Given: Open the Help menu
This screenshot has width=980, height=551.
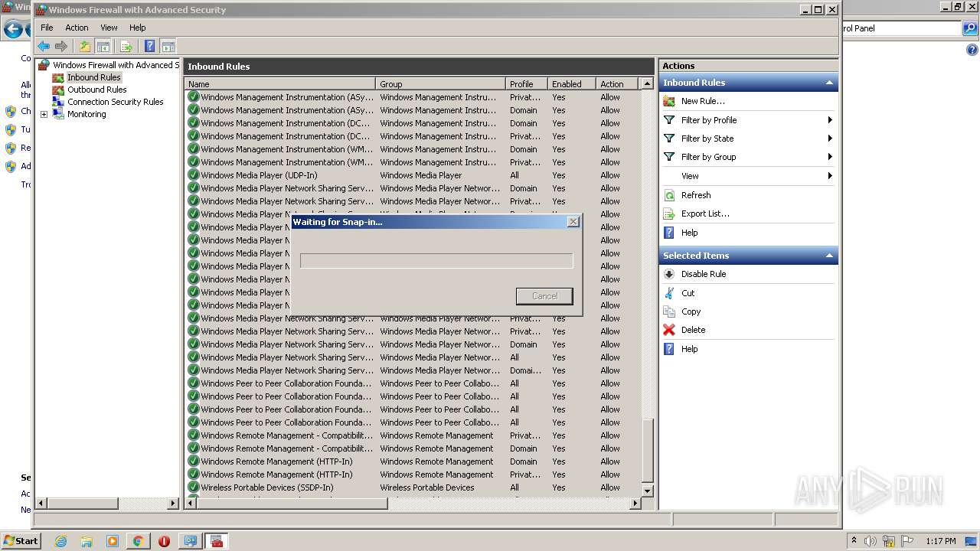Looking at the screenshot, I should pos(137,28).
